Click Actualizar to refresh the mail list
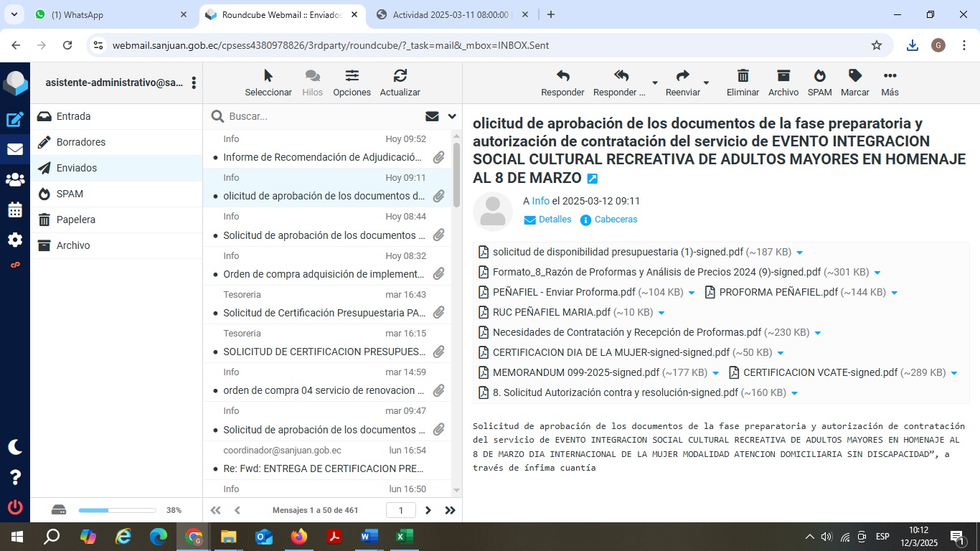 tap(400, 76)
